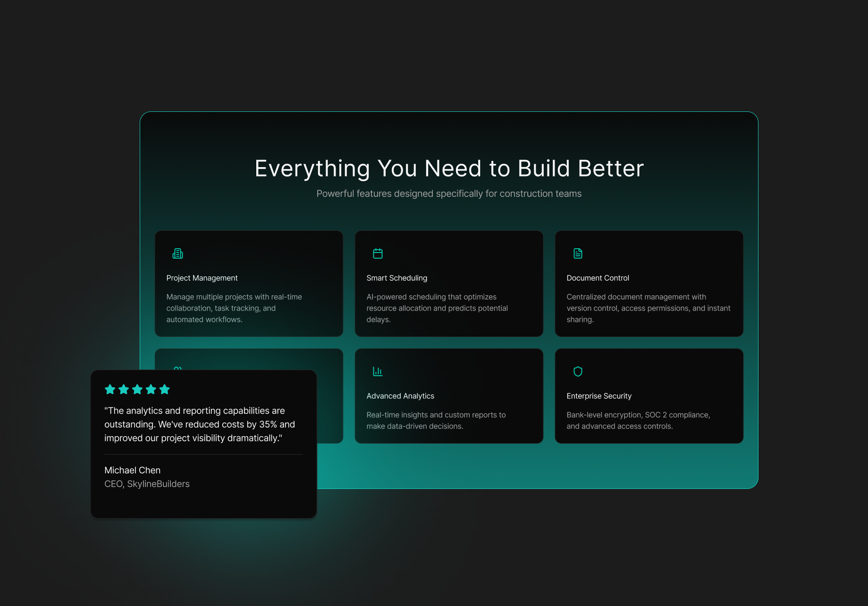Click the Document Control file icon
This screenshot has height=606, width=868.
[578, 253]
